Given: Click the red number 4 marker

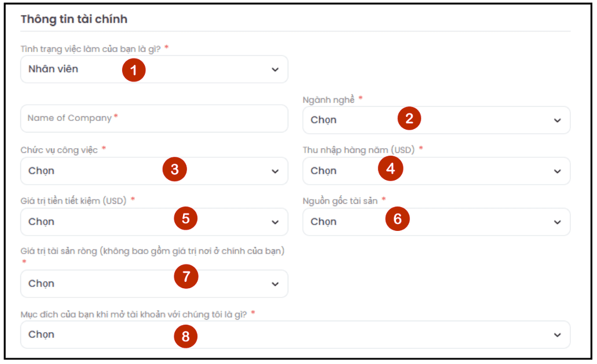Looking at the screenshot, I should (x=391, y=168).
